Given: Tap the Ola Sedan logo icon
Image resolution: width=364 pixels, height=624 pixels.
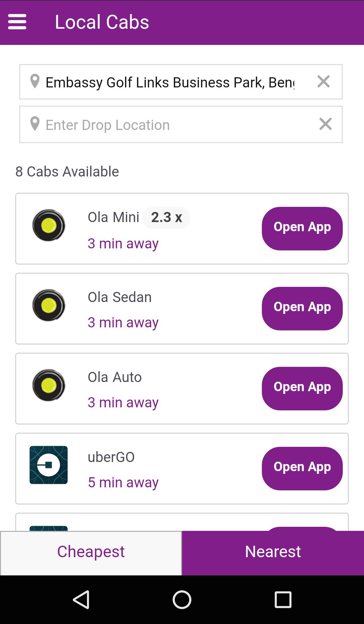Looking at the screenshot, I should click(x=49, y=305).
